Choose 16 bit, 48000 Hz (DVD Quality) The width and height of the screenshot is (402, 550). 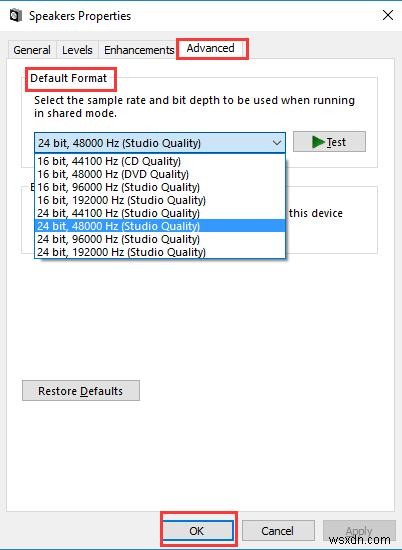click(x=160, y=174)
